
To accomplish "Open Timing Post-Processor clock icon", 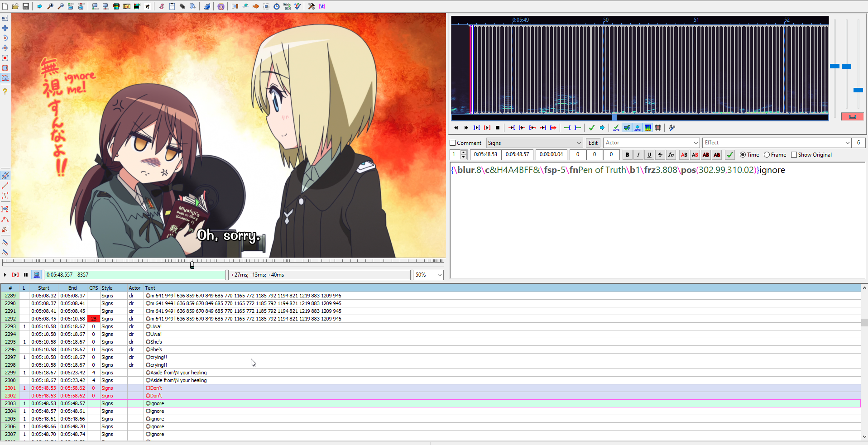I will click(277, 6).
